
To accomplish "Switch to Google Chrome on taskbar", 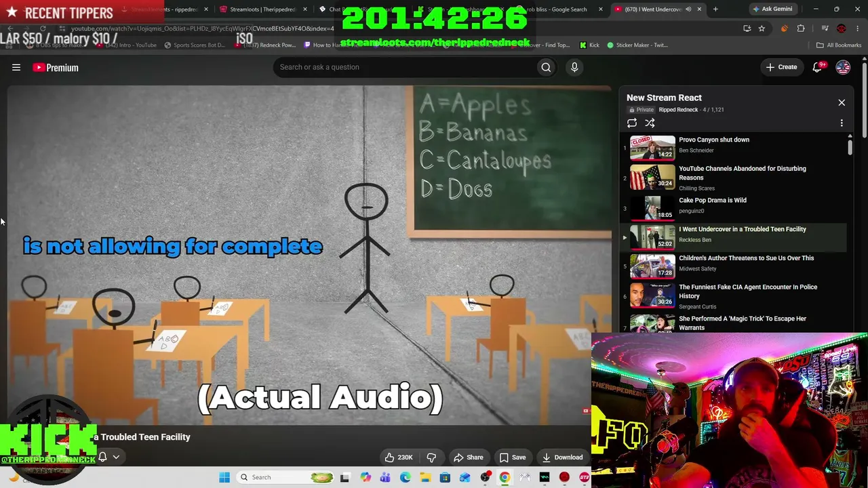I will pyautogui.click(x=505, y=477).
